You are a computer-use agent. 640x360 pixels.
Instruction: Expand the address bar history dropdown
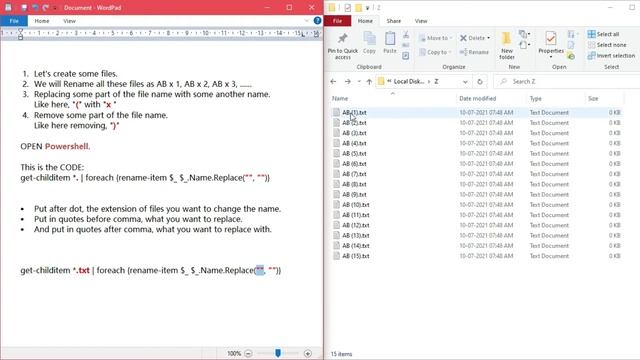[x=465, y=82]
